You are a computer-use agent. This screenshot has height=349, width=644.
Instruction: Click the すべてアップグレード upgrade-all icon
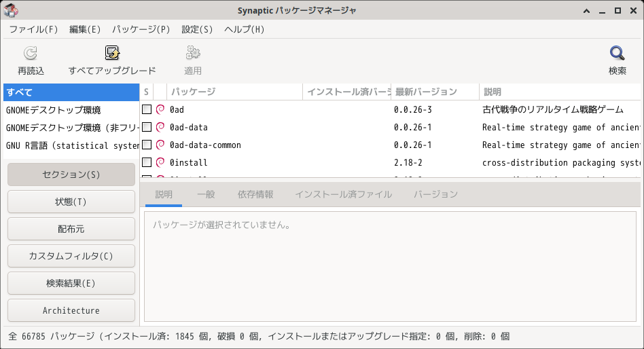(112, 54)
